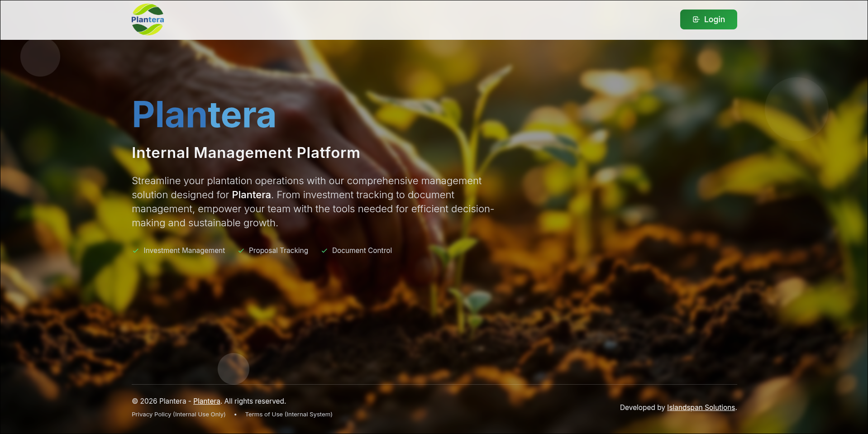Click the checkmark icon beside Document Control
The height and width of the screenshot is (434, 868).
324,251
